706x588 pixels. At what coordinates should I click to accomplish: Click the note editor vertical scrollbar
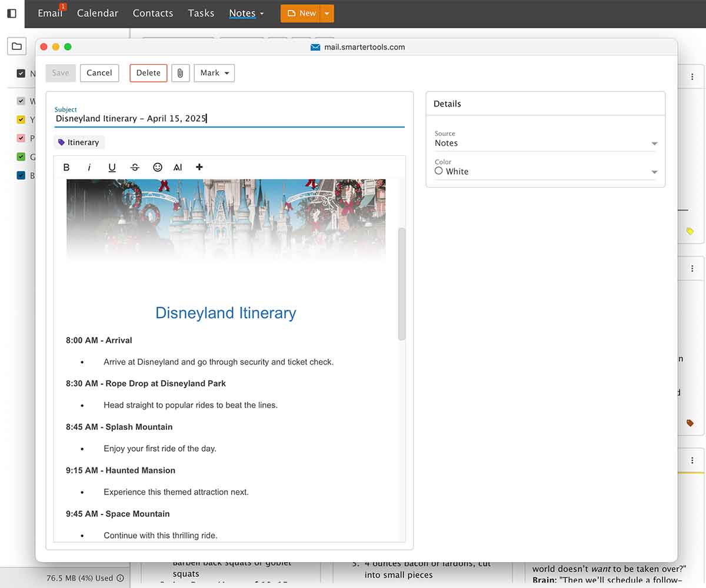[x=402, y=284]
